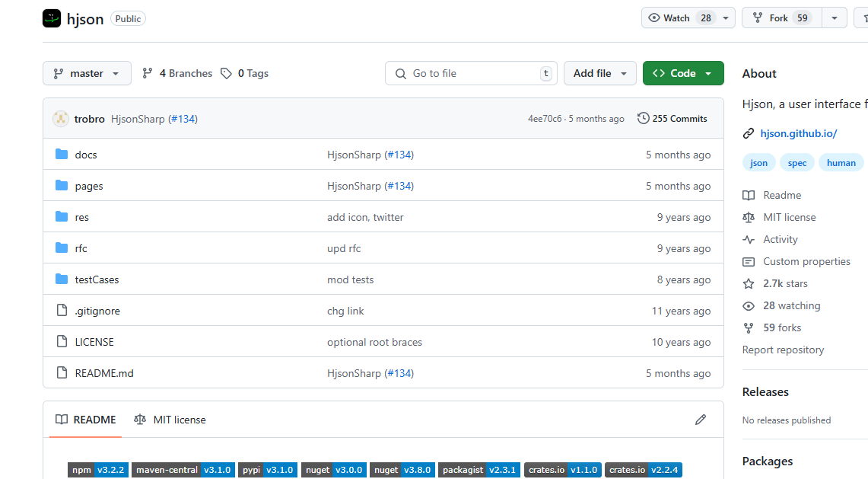
Task: Select the human topic tag
Action: pos(841,162)
